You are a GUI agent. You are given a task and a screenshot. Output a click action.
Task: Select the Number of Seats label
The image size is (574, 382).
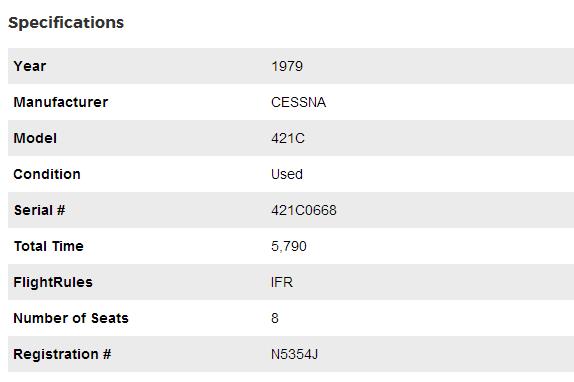click(x=71, y=318)
